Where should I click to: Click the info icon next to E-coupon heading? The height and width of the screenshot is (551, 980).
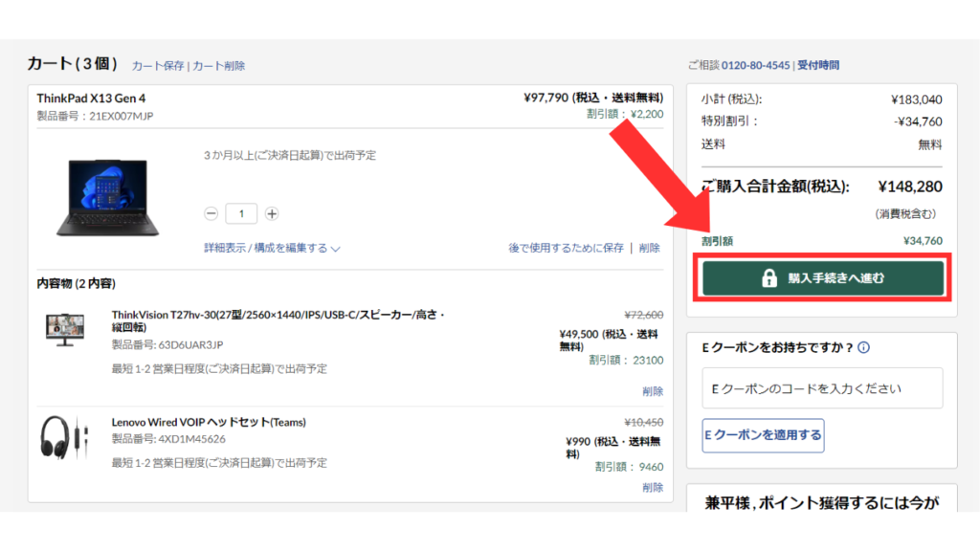point(864,348)
